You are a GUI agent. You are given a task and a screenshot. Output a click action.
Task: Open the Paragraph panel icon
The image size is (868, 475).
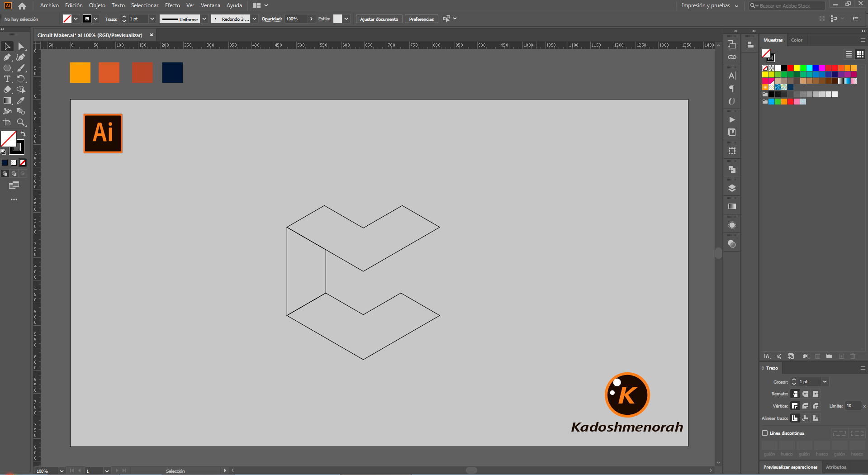(732, 89)
